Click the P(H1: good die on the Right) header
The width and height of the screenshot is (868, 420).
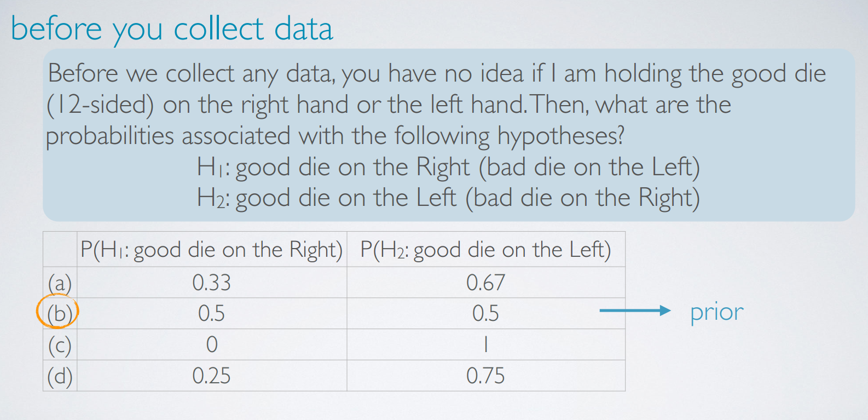pos(211,250)
